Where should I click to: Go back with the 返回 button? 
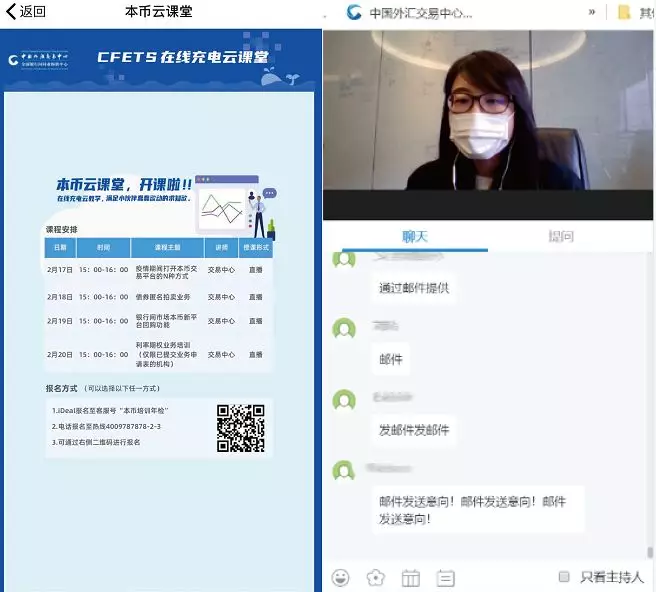pyautogui.click(x=27, y=12)
